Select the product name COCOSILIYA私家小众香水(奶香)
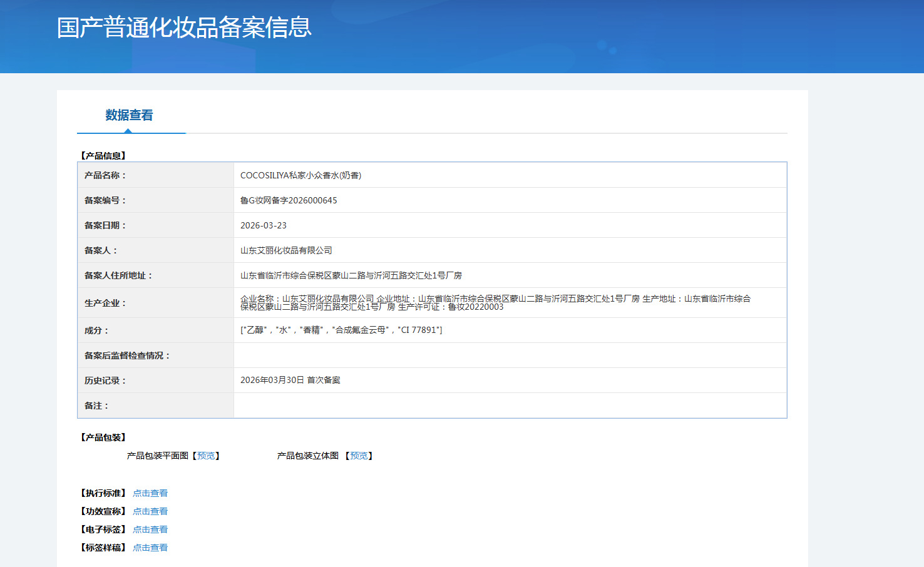 300,175
